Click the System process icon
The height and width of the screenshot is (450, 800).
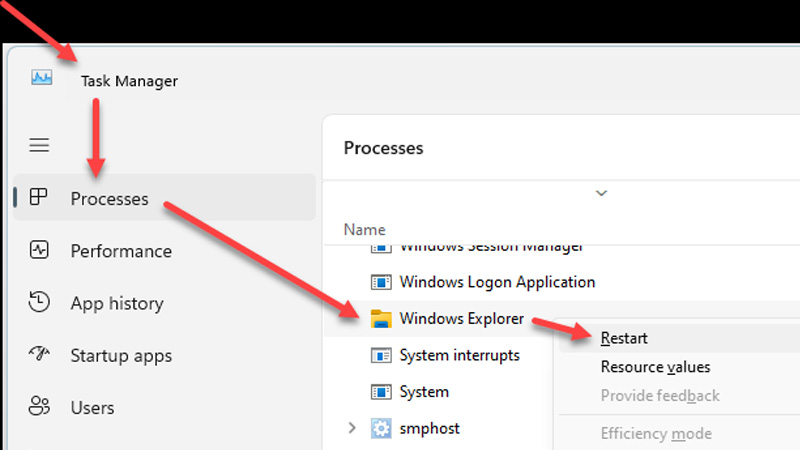(381, 392)
